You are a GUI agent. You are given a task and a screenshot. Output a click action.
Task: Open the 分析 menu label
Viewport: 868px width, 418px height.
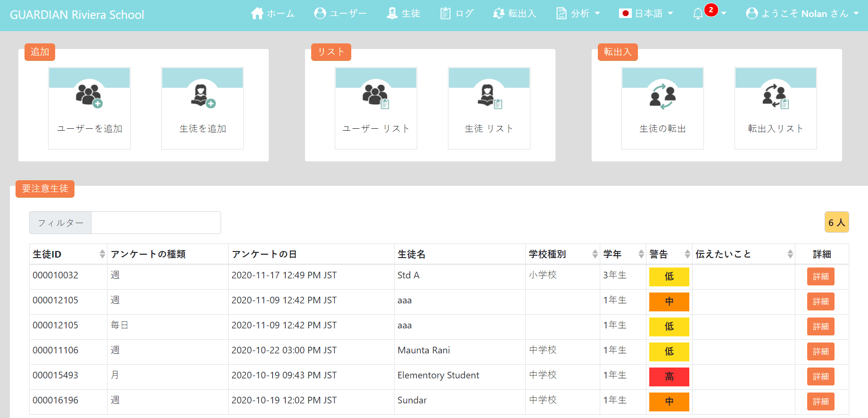click(580, 14)
